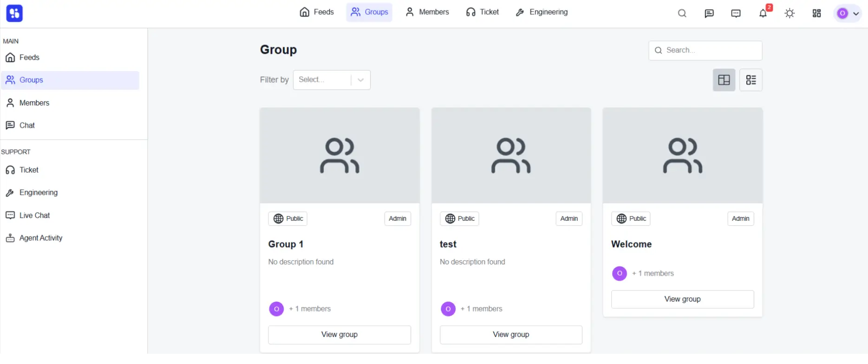The height and width of the screenshot is (364, 868).
Task: Open the apps grid icon in header
Action: pyautogui.click(x=816, y=13)
